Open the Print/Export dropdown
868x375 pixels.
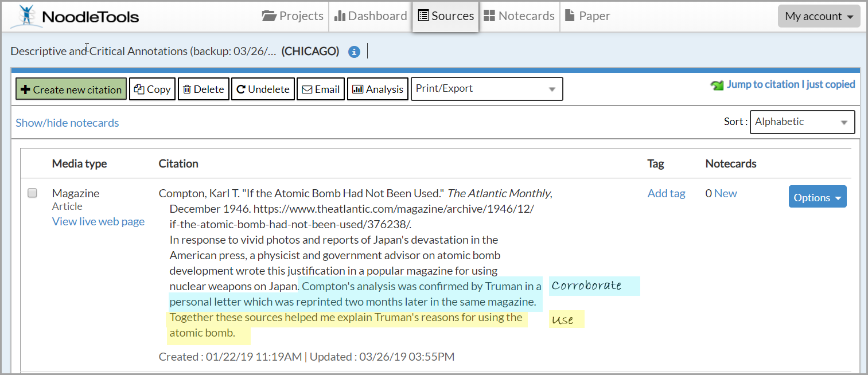coord(486,89)
